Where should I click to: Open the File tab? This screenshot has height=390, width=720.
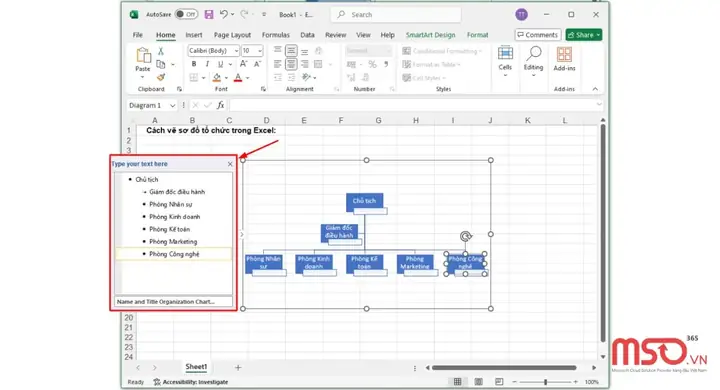tap(137, 35)
